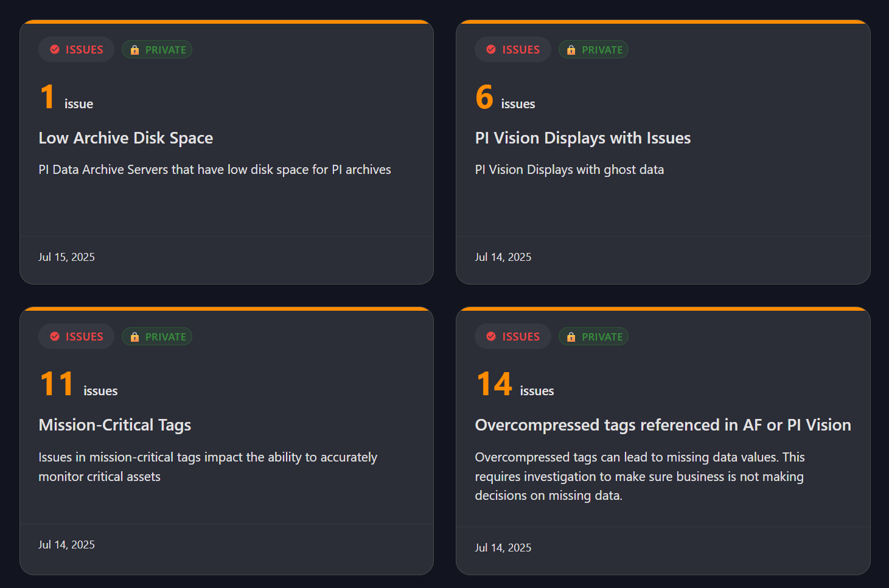Click the orange 14 issues count
The image size is (889, 588).
pos(494,384)
